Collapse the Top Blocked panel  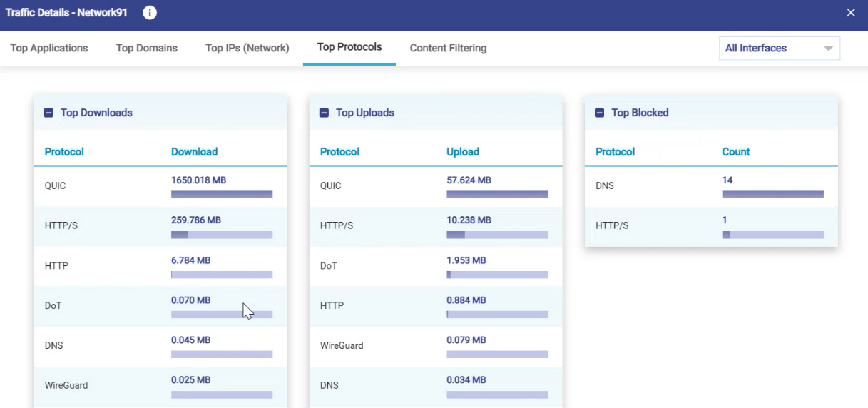599,113
